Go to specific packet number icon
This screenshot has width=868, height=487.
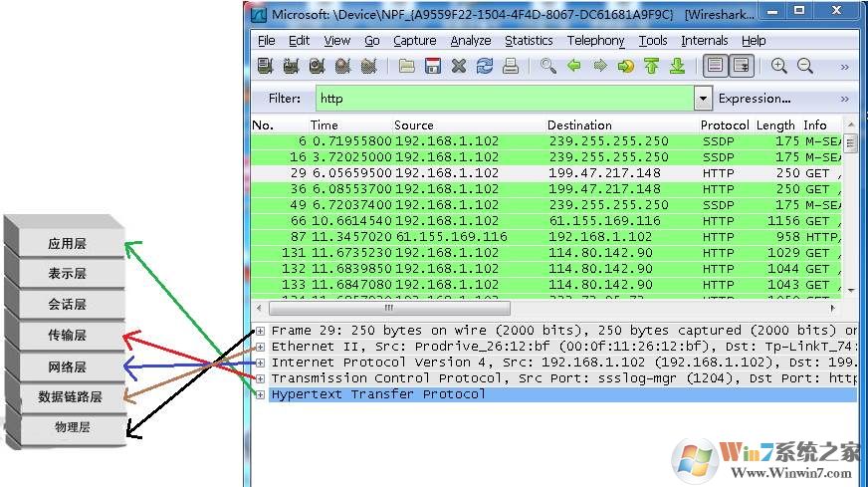pyautogui.click(x=625, y=67)
